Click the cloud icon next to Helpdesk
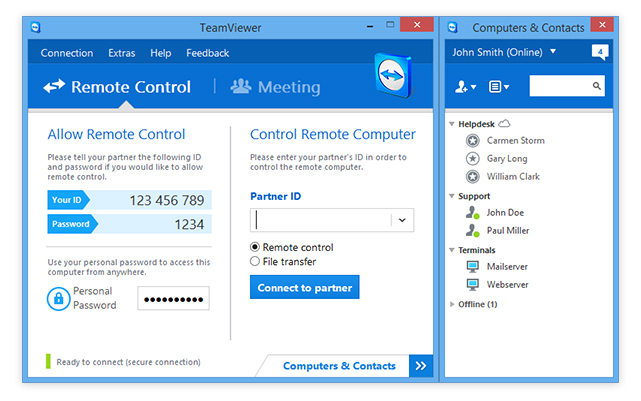This screenshot has height=401, width=641. [505, 123]
